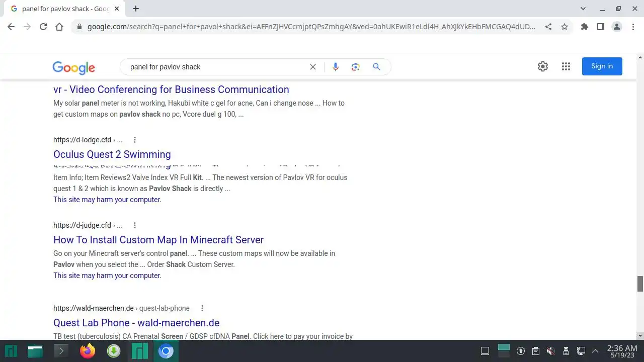Open the Chrome profile avatar
This screenshot has height=362, width=644.
617,27
